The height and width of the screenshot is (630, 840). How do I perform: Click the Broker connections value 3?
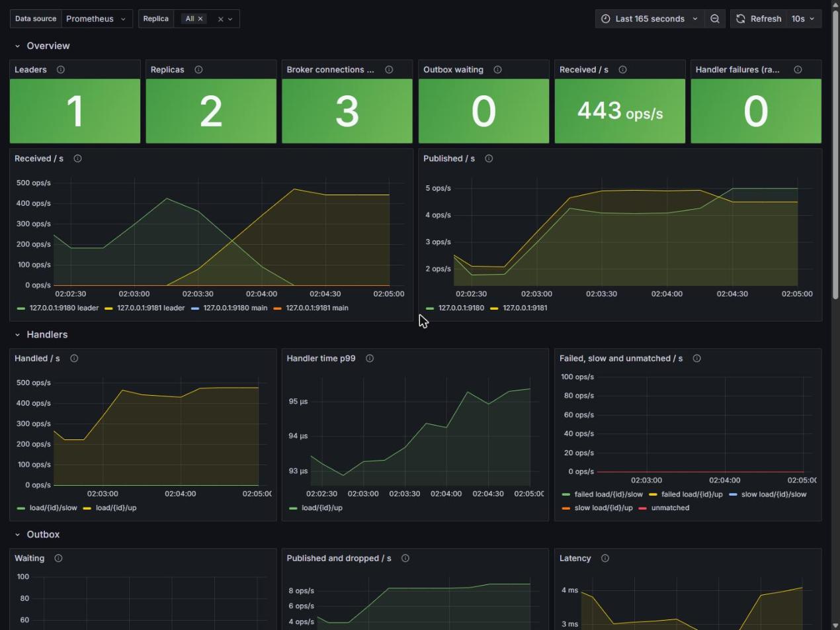click(347, 111)
